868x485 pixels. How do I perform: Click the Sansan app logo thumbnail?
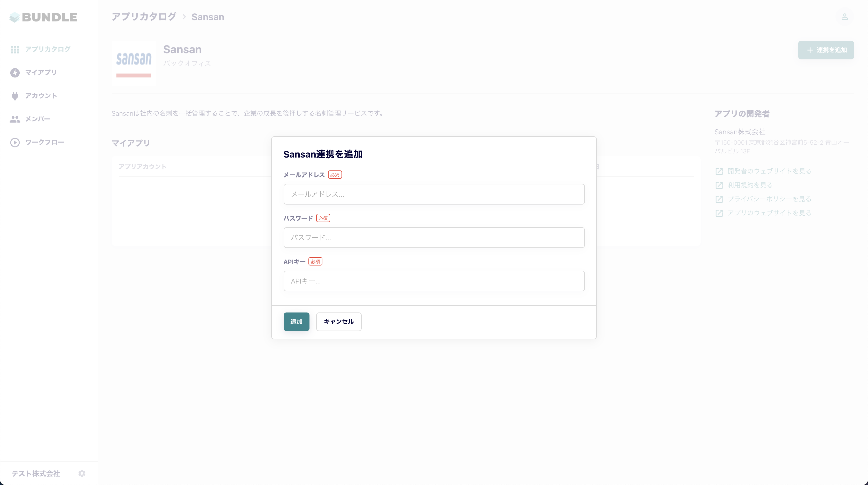point(134,63)
